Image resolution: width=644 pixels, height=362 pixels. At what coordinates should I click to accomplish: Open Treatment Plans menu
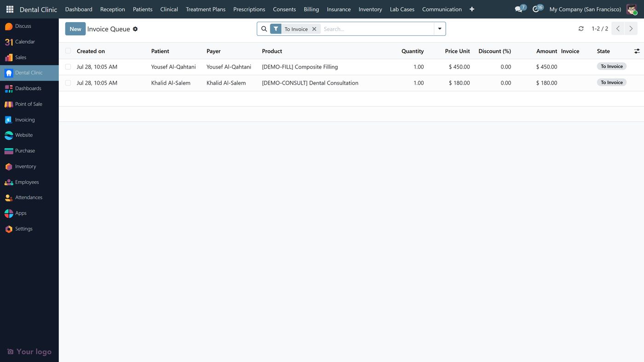tap(206, 9)
